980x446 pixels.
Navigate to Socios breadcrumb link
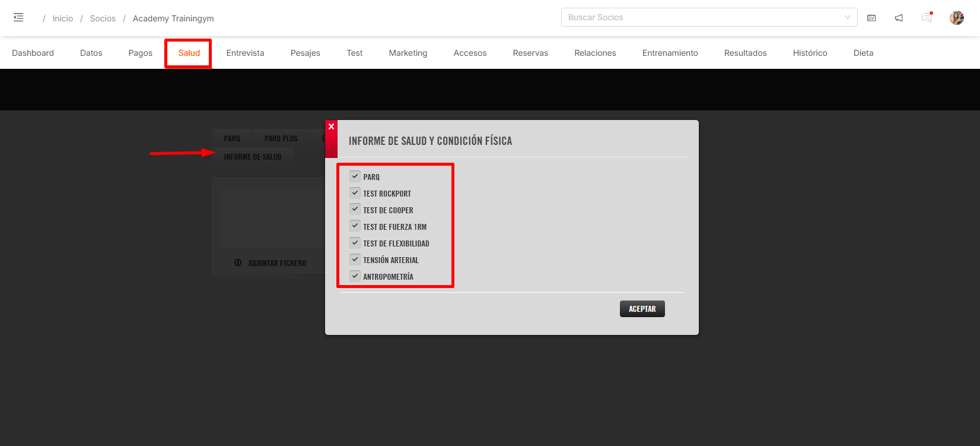point(103,18)
